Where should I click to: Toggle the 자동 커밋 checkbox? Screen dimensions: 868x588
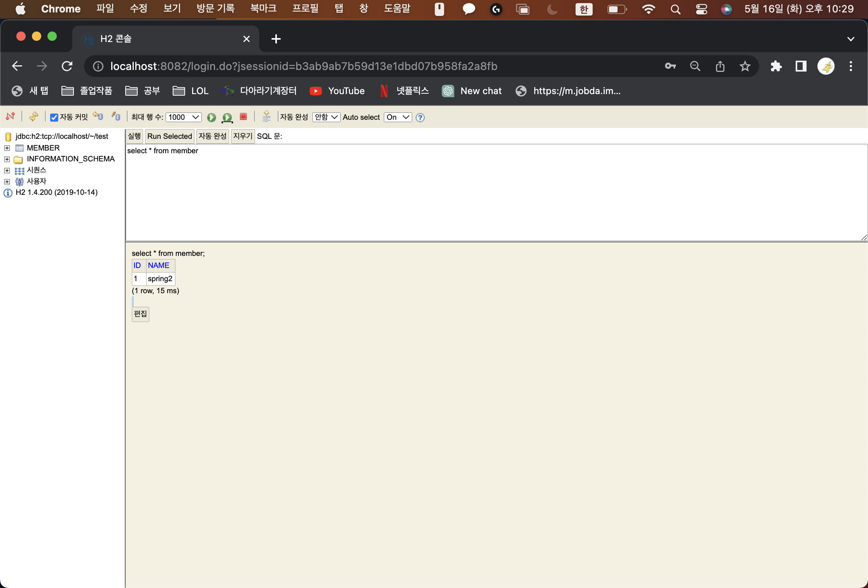click(x=54, y=117)
